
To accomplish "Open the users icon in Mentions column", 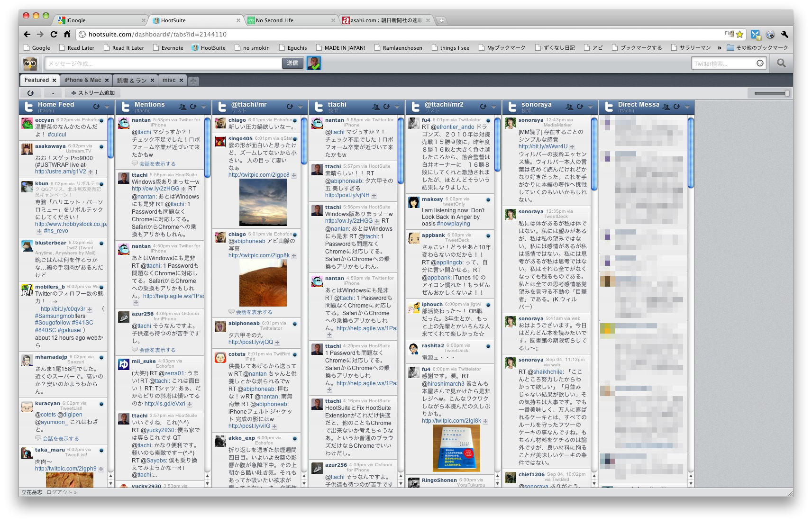I will click(x=182, y=107).
